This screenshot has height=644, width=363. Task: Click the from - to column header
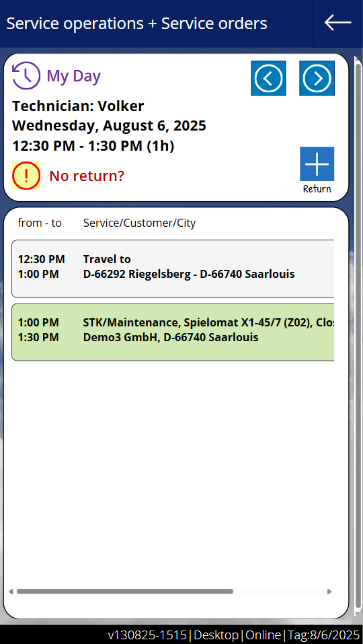coord(40,223)
